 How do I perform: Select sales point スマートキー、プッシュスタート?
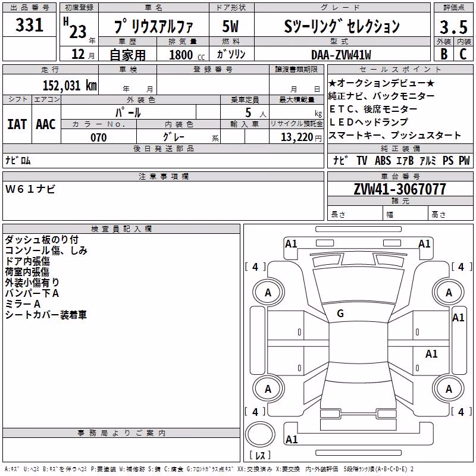tap(394, 135)
